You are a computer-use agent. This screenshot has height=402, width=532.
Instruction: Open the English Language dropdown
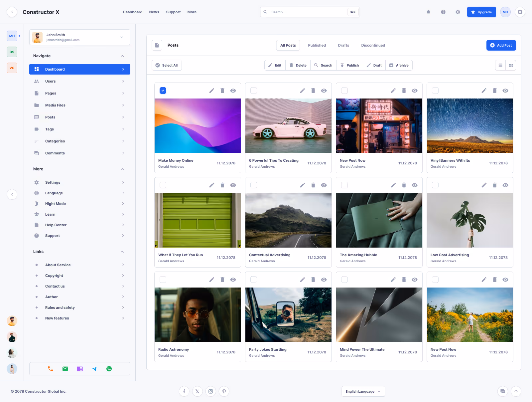(363, 391)
